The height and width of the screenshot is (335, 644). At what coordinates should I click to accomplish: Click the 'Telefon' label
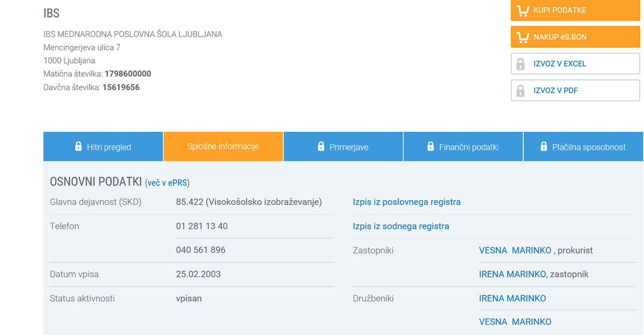64,226
